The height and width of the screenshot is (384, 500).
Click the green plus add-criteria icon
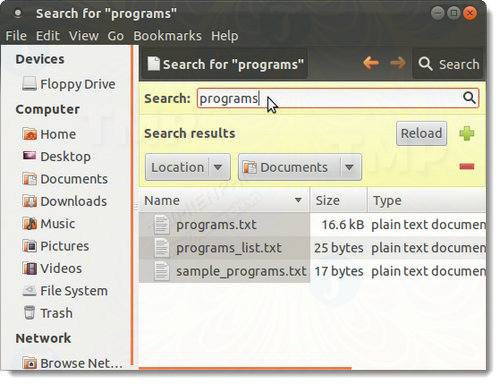point(467,134)
